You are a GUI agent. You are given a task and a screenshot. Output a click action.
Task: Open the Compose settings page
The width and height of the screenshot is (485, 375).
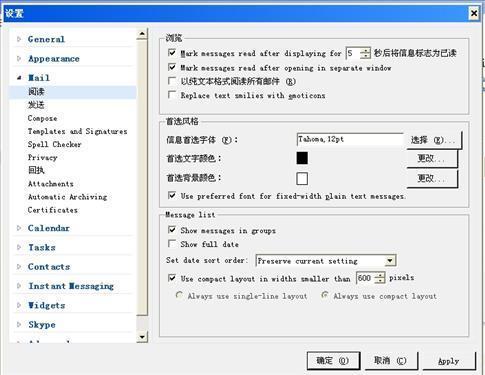(42, 118)
